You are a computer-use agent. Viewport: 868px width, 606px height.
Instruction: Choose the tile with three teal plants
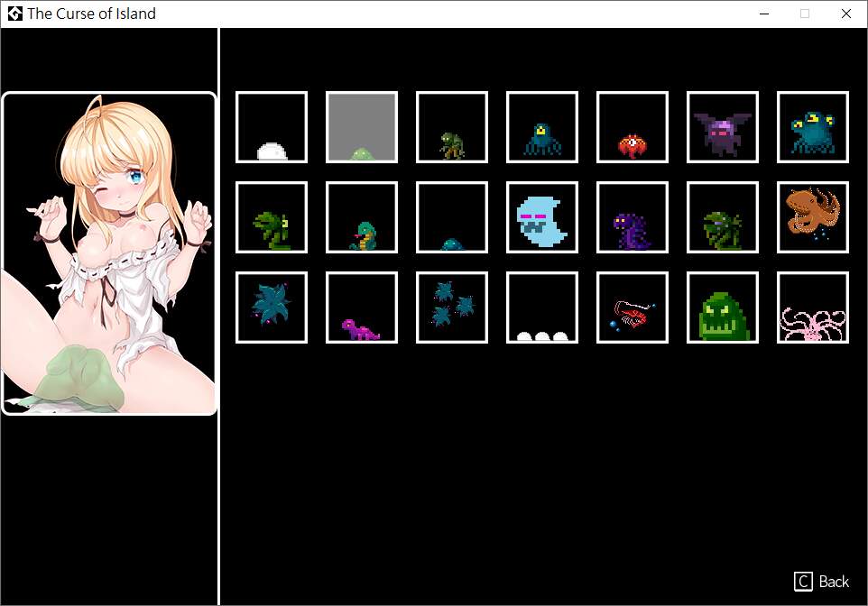452,308
